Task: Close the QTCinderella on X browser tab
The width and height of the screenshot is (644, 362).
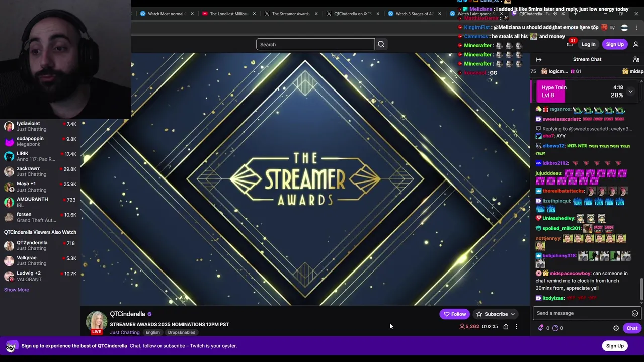Action: tap(378, 14)
